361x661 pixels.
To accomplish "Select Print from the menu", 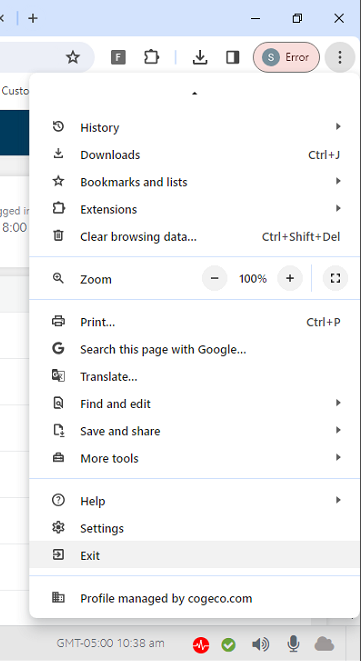I will (x=194, y=322).
